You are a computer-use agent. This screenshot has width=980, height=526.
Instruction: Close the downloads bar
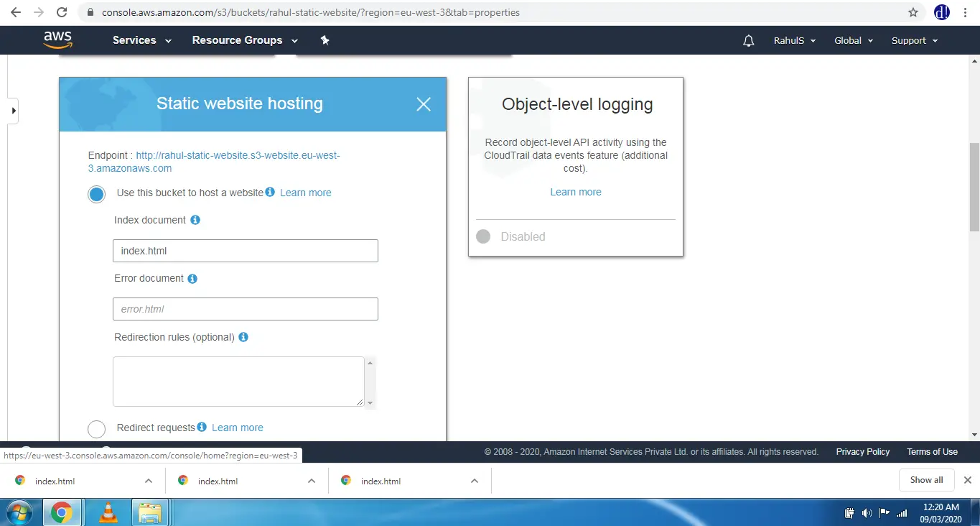tap(967, 480)
